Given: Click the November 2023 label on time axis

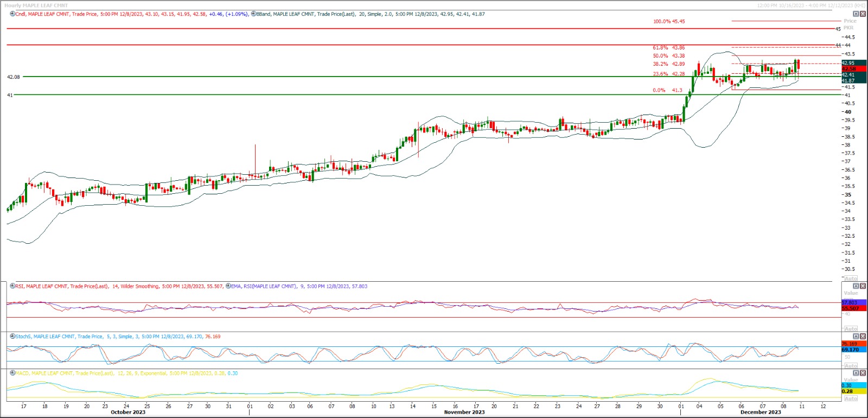Looking at the screenshot, I should (x=464, y=413).
